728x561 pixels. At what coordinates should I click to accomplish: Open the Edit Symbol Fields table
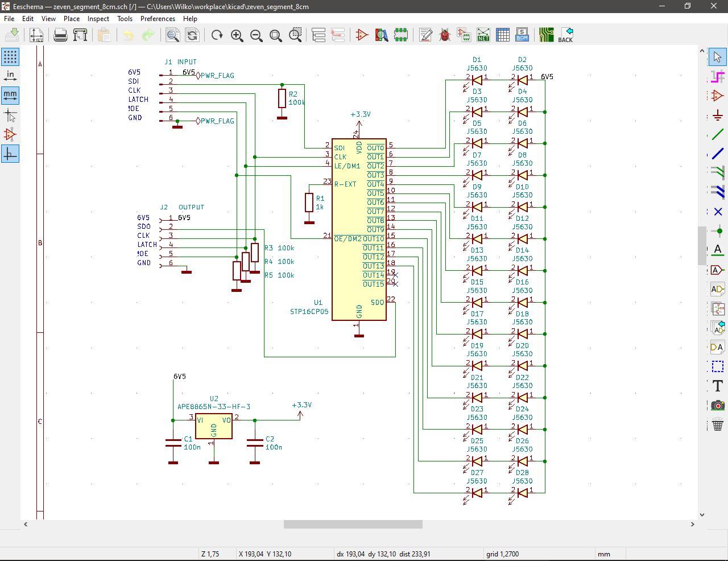503,35
